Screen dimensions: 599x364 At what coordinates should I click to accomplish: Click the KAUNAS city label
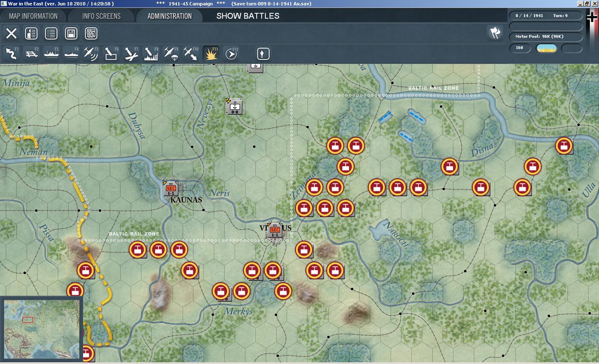click(x=186, y=200)
